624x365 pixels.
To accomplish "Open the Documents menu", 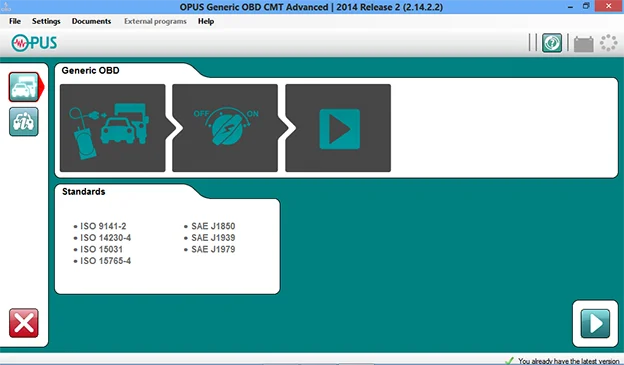I will click(x=91, y=21).
